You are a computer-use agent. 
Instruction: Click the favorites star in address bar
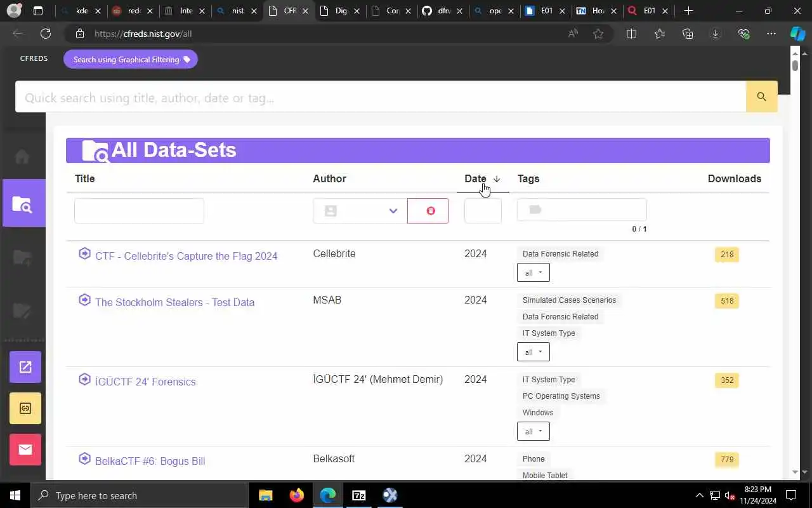[598, 34]
